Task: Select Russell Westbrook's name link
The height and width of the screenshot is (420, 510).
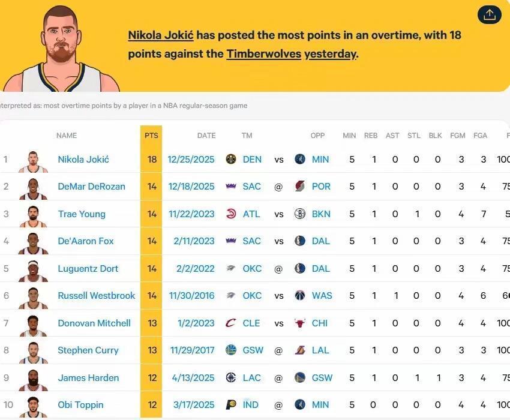Action: 96,295
